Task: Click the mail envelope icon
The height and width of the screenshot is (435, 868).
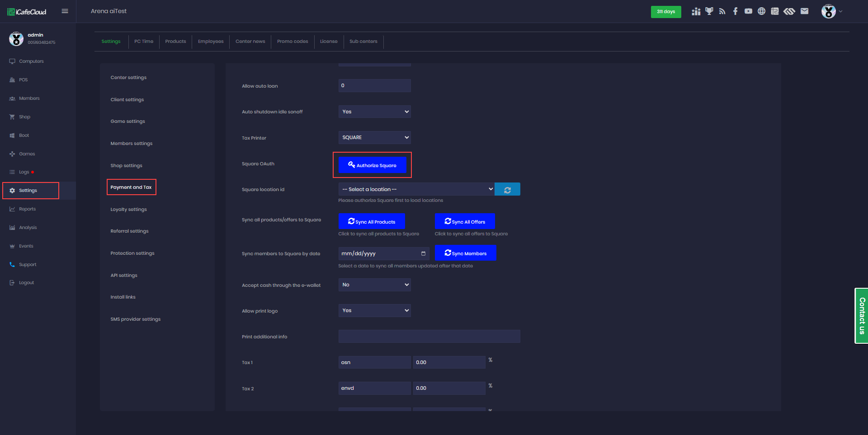Action: click(804, 11)
